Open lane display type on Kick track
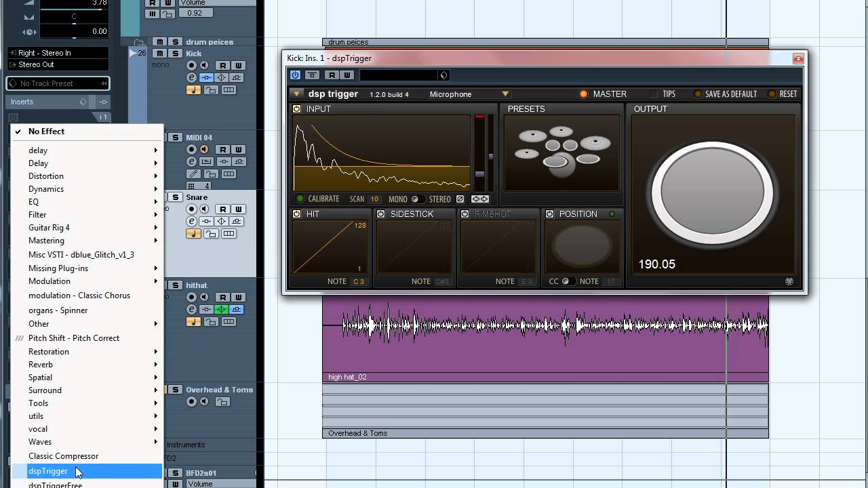Image resolution: width=868 pixels, height=488 pixels. (x=229, y=90)
